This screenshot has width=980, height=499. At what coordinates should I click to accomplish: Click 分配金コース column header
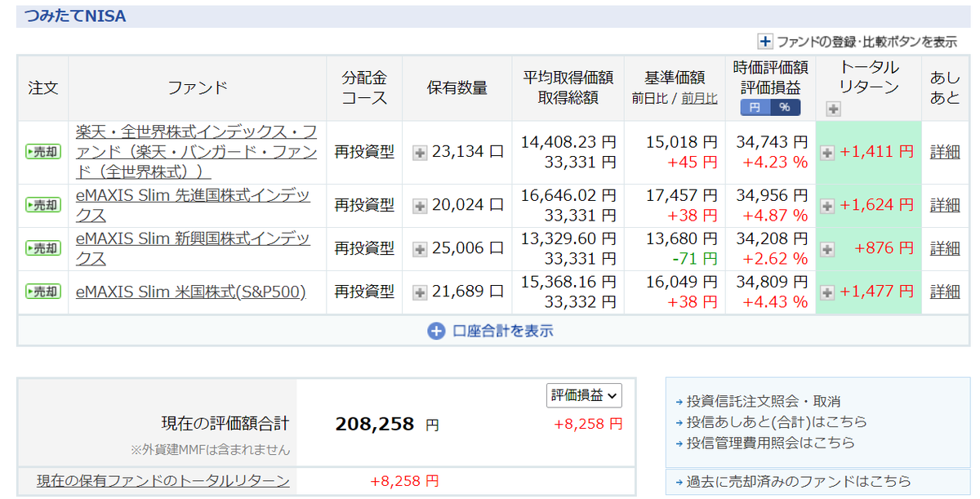pyautogui.click(x=364, y=88)
